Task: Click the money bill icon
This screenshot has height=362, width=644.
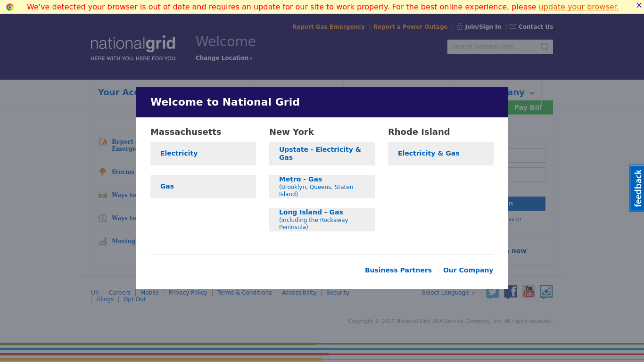Action: pyautogui.click(x=103, y=195)
